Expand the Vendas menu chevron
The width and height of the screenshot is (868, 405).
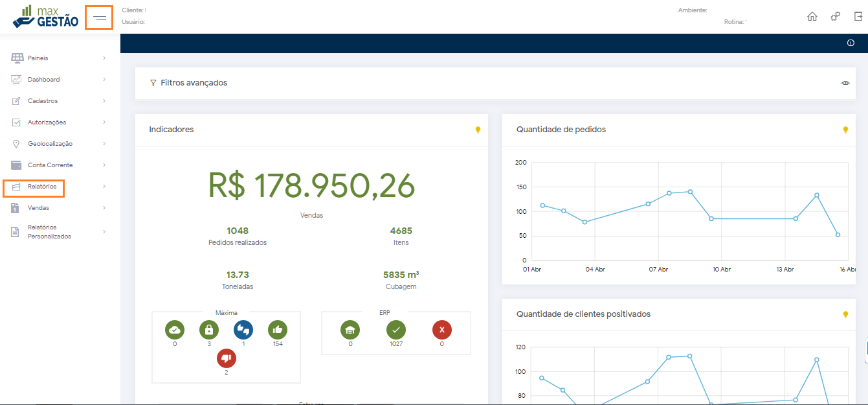coord(104,208)
